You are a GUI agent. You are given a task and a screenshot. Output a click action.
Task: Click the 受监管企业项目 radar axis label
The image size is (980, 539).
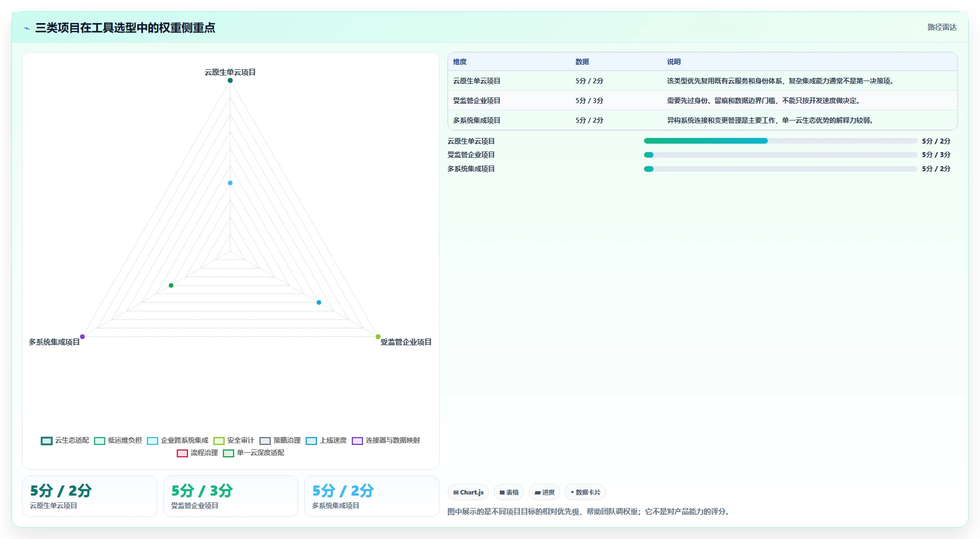click(406, 342)
